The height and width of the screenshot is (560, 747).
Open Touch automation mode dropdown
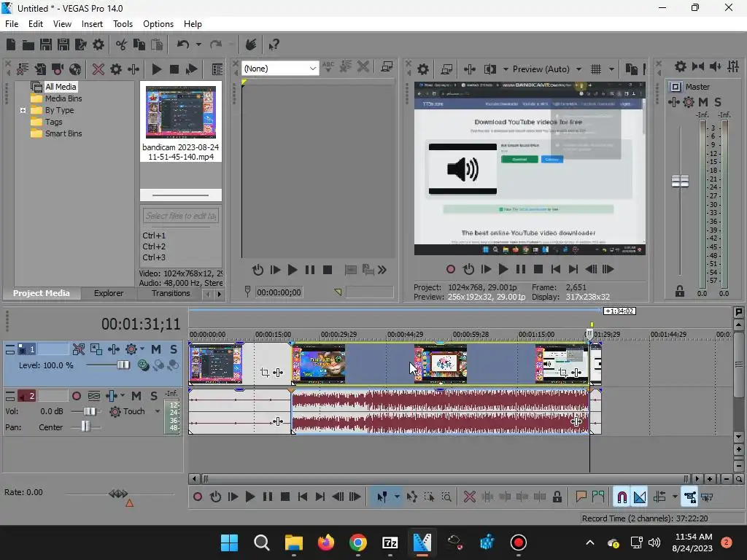[158, 411]
